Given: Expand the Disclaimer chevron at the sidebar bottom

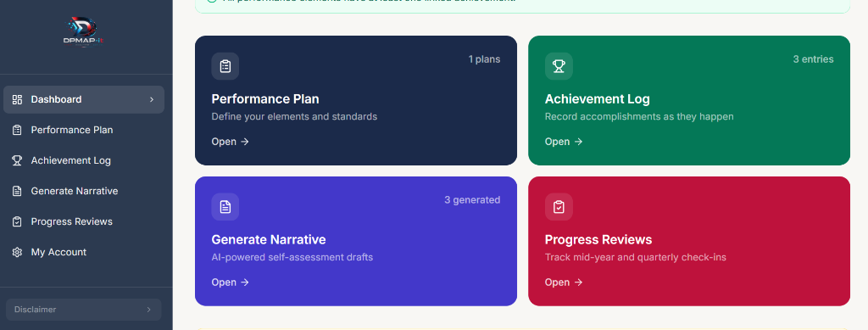Looking at the screenshot, I should click(148, 310).
